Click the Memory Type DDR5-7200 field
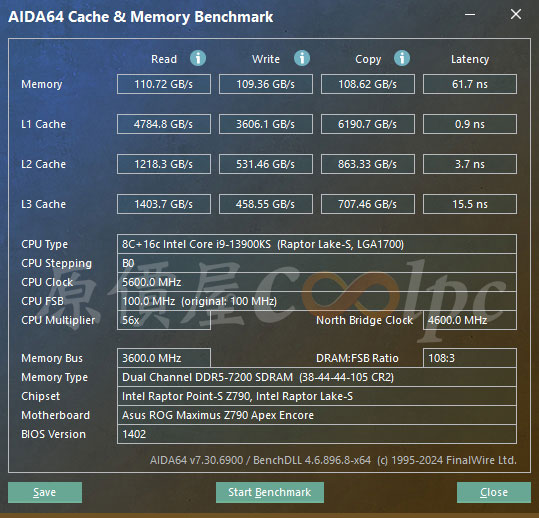The image size is (539, 518). 317,377
